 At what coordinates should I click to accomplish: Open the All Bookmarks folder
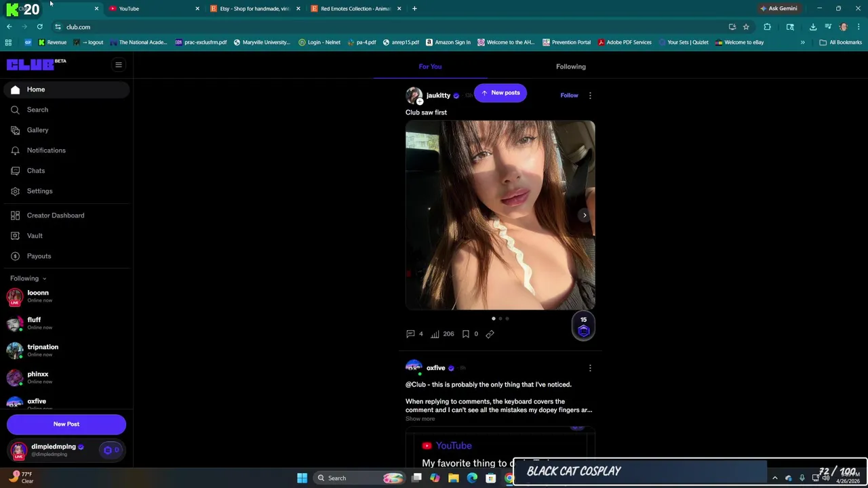840,43
